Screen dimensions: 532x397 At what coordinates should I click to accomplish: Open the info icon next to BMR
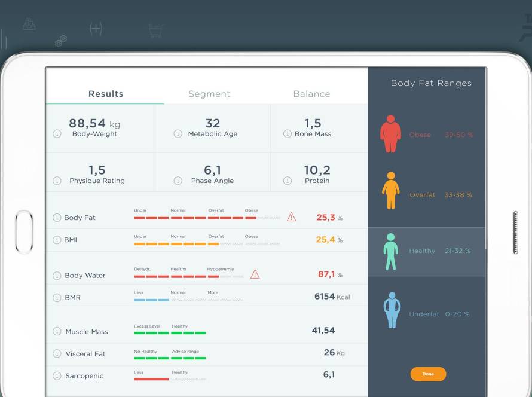(57, 298)
